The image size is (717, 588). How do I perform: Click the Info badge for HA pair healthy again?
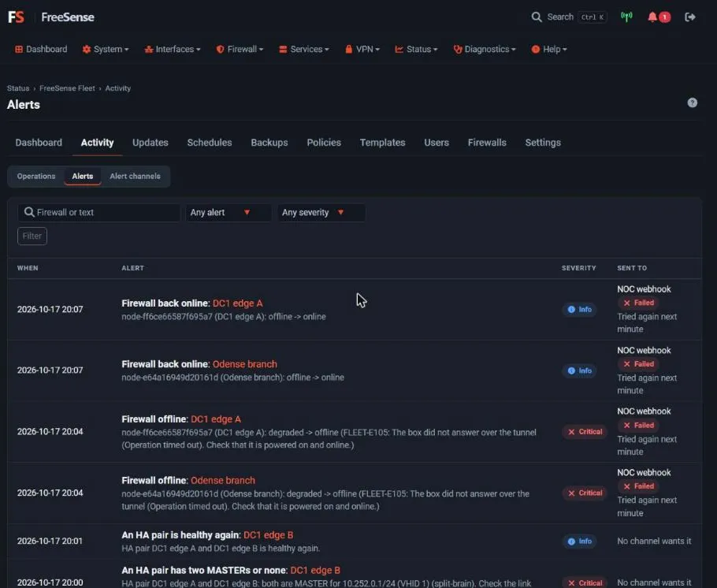579,541
